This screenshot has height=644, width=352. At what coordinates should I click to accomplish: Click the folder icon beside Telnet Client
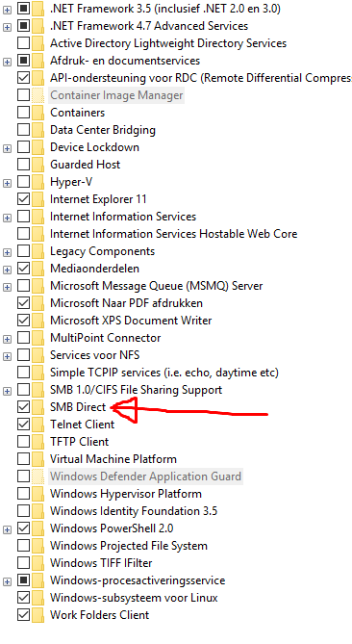point(38,425)
